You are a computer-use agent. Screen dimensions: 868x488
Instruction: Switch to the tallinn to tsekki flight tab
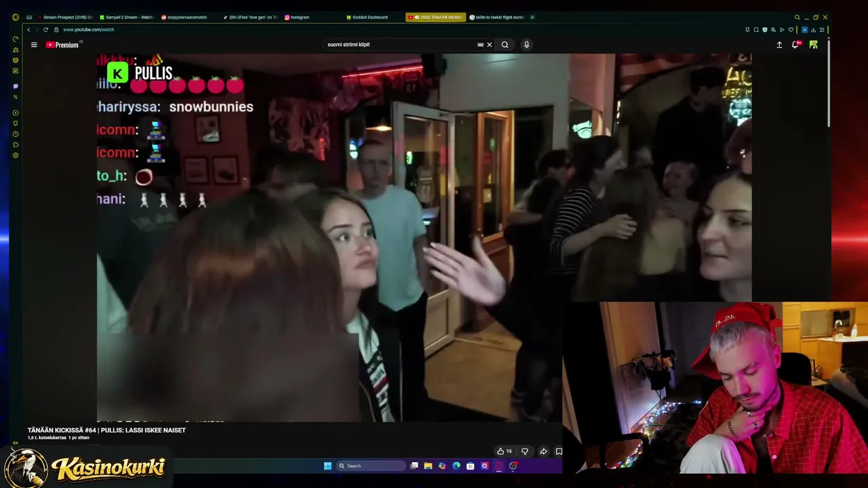click(x=497, y=17)
